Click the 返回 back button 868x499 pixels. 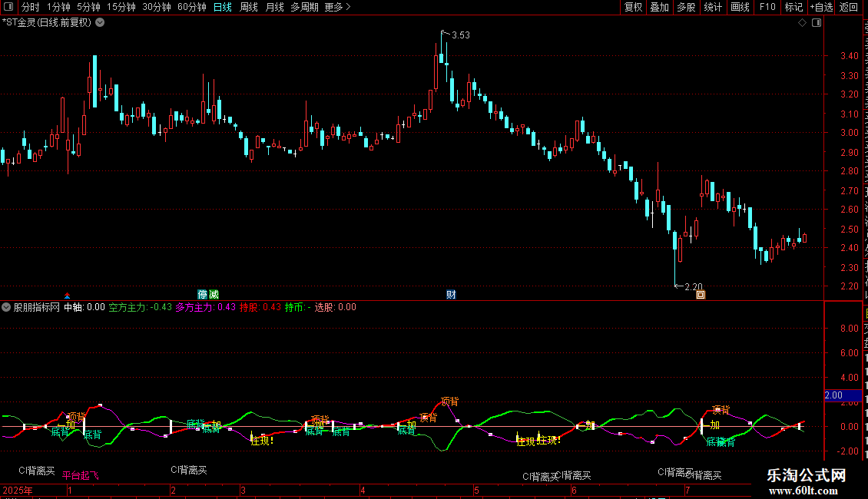849,7
